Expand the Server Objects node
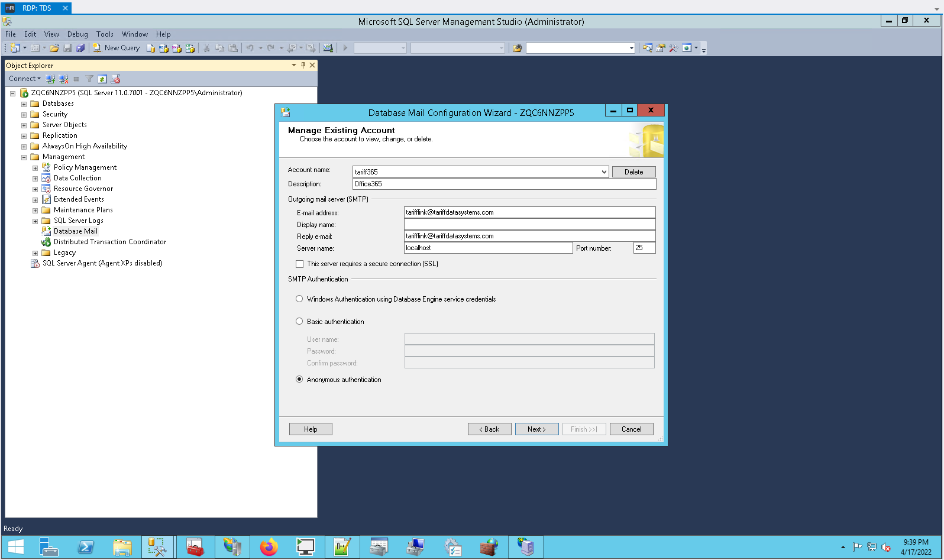 click(x=24, y=125)
